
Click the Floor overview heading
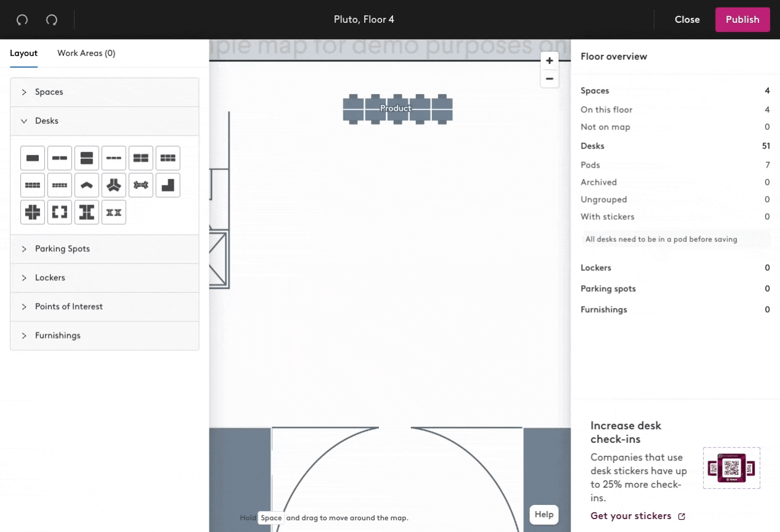pos(614,57)
